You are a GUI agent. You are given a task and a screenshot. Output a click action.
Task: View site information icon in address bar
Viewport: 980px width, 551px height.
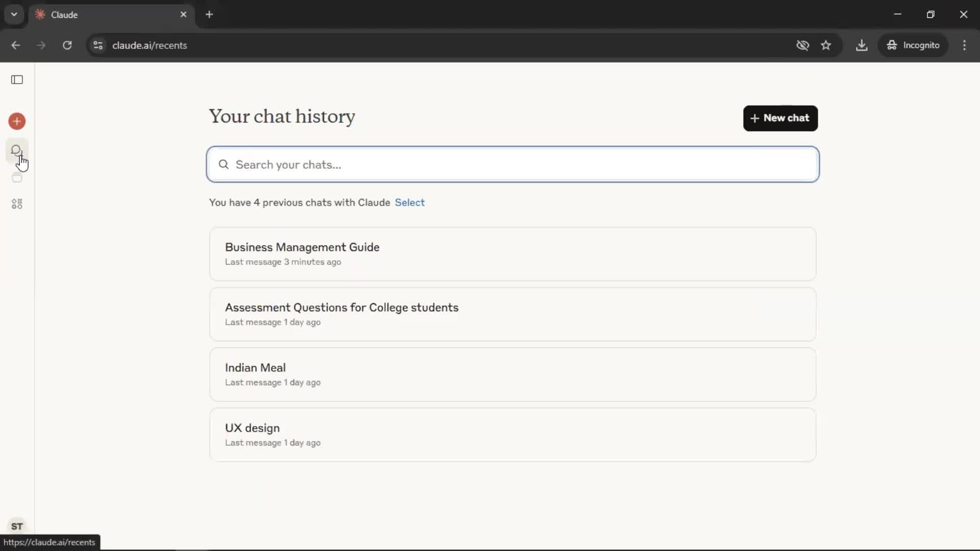(98, 45)
